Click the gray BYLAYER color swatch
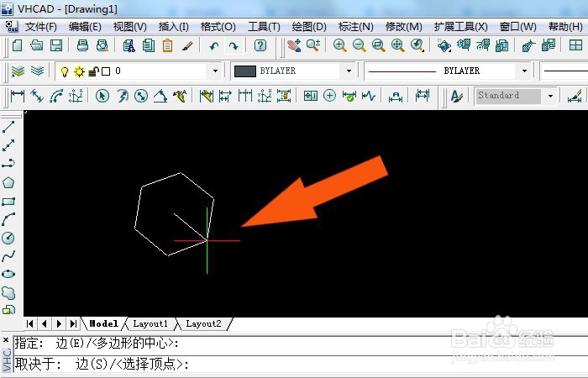Viewport: 588px width, 378px height. 245,71
